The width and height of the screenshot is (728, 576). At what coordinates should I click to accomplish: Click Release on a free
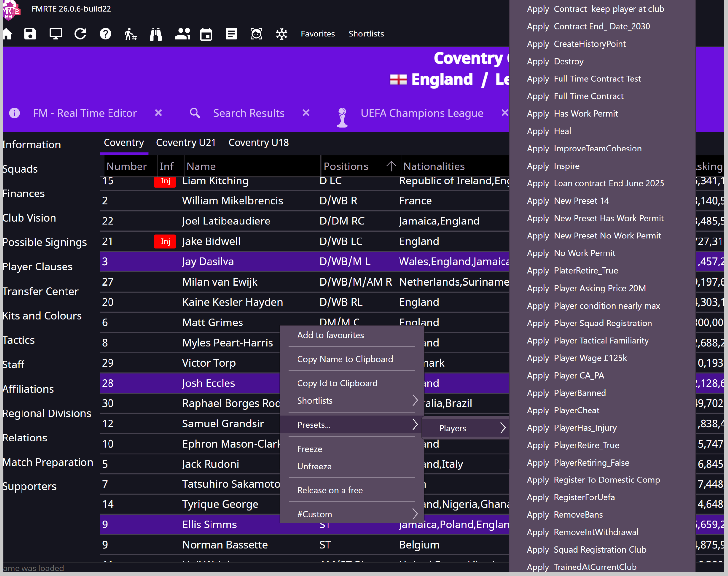(x=330, y=490)
